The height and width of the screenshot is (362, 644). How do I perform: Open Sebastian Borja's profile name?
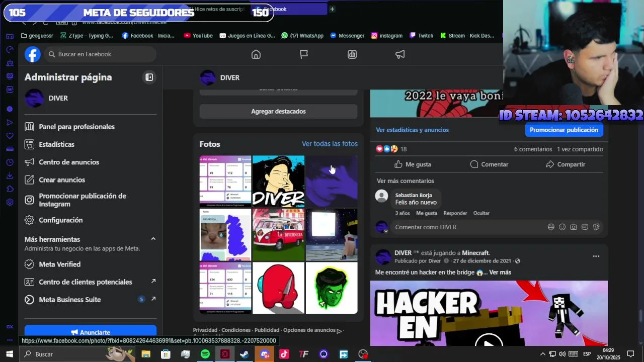coord(414,195)
